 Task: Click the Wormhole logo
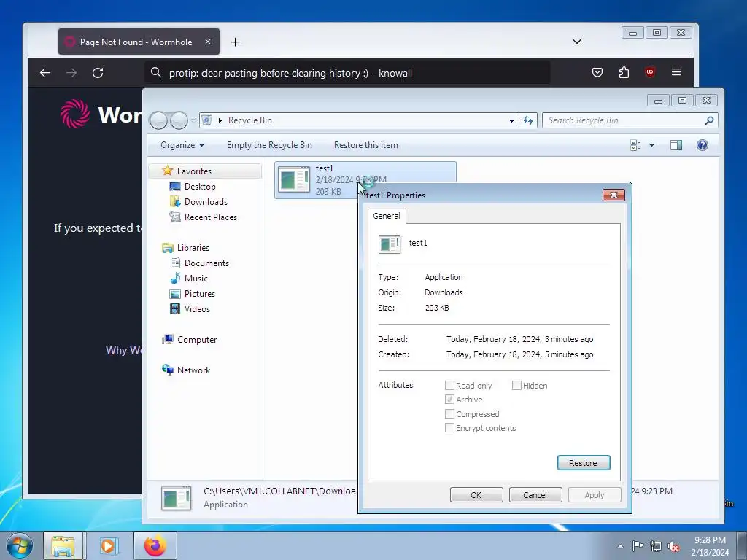pos(75,114)
